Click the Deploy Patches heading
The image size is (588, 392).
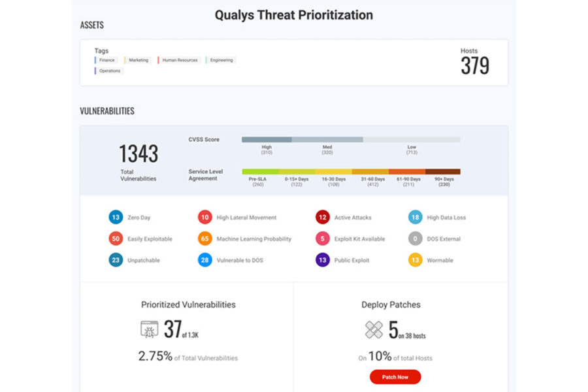click(x=391, y=304)
